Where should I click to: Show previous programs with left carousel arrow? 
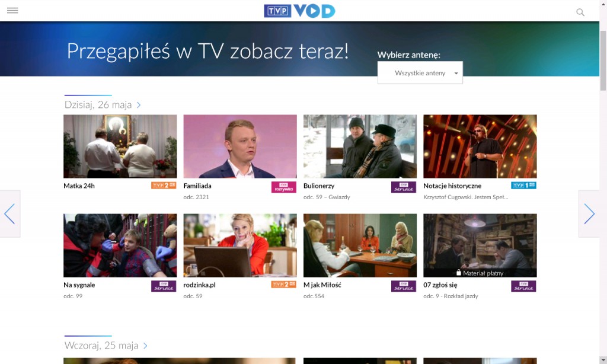[9, 214]
